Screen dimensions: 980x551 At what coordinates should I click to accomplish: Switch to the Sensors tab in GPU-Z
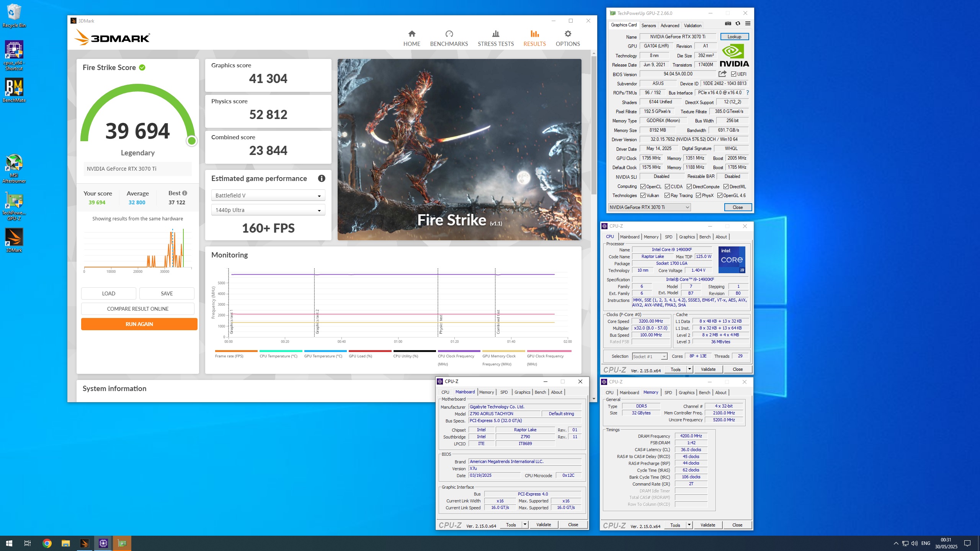pyautogui.click(x=648, y=26)
